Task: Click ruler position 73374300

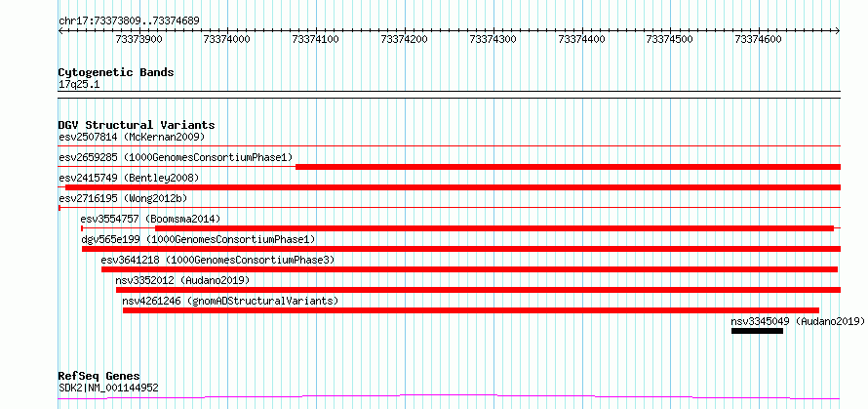Action: pos(493,39)
